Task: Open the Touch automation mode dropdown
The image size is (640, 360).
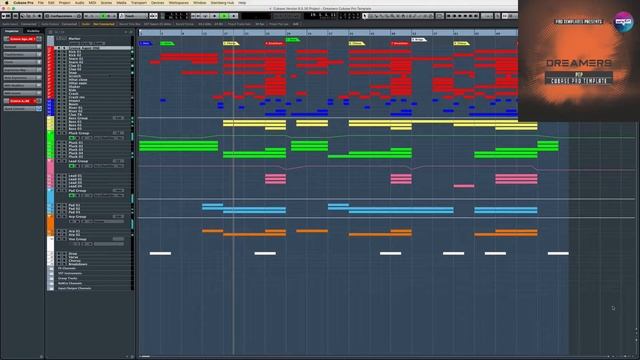Action: tap(133, 16)
